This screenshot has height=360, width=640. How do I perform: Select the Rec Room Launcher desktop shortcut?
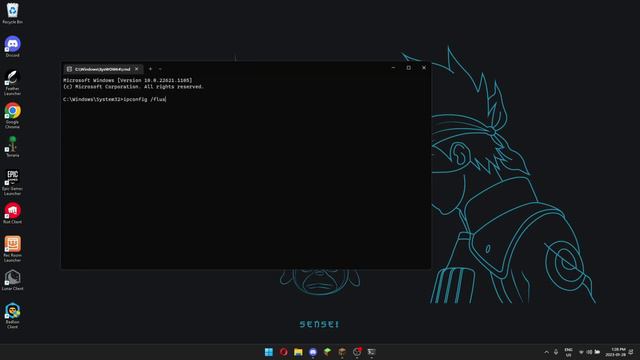tap(12, 249)
